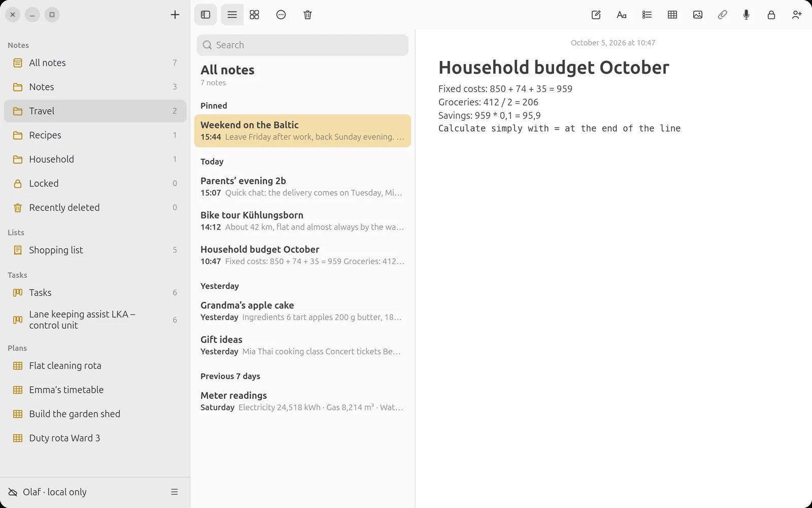The width and height of the screenshot is (812, 508).
Task: Switch to list view of notes
Action: 232,15
